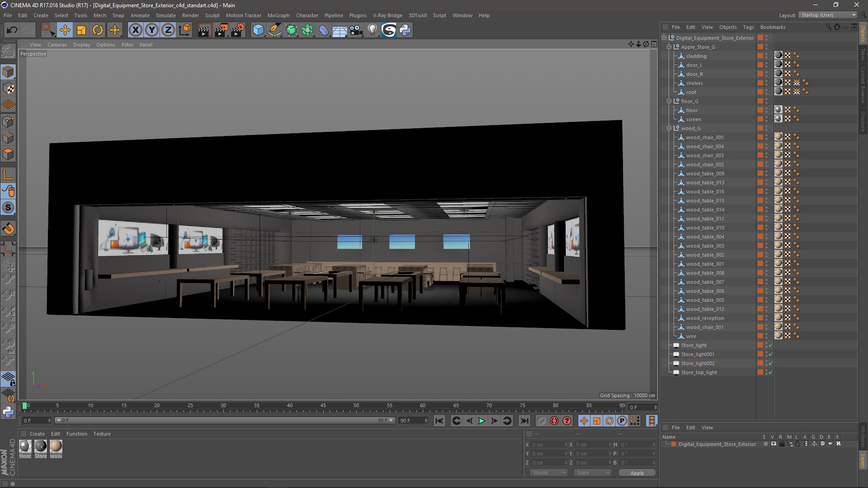Collapse the wood_G group

(669, 128)
